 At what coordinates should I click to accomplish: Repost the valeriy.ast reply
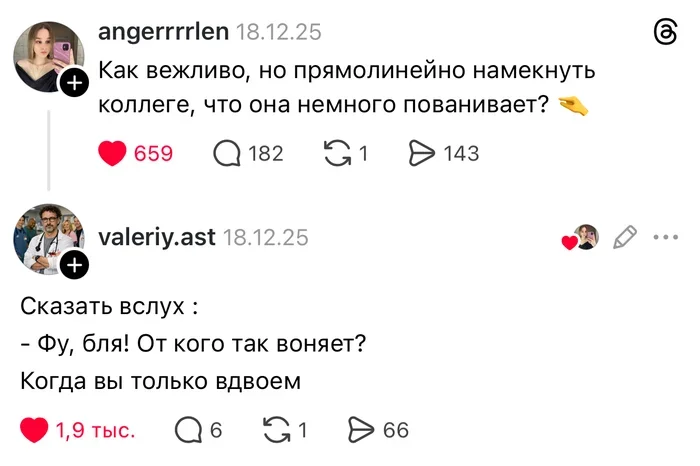[275, 430]
